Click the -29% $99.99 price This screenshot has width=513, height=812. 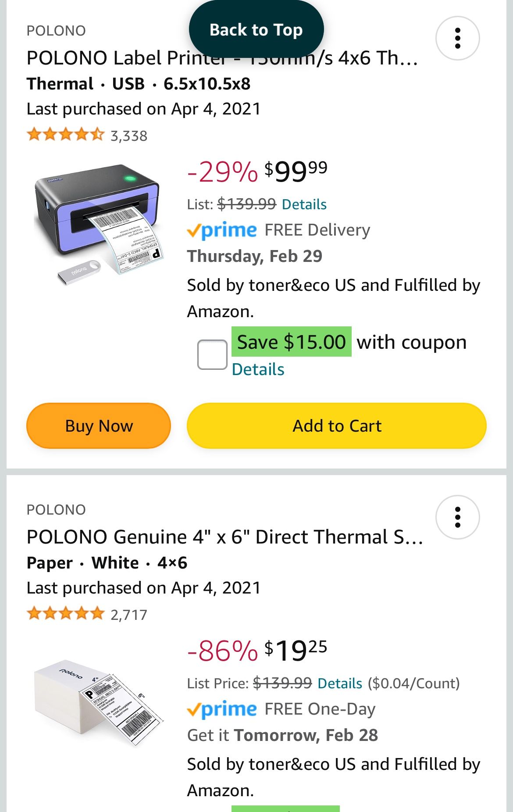[257, 172]
